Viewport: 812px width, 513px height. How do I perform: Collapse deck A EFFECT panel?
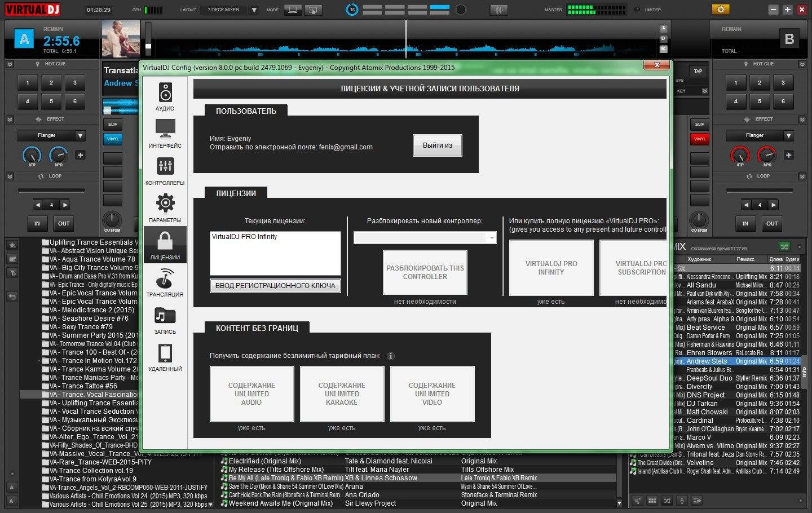10,120
